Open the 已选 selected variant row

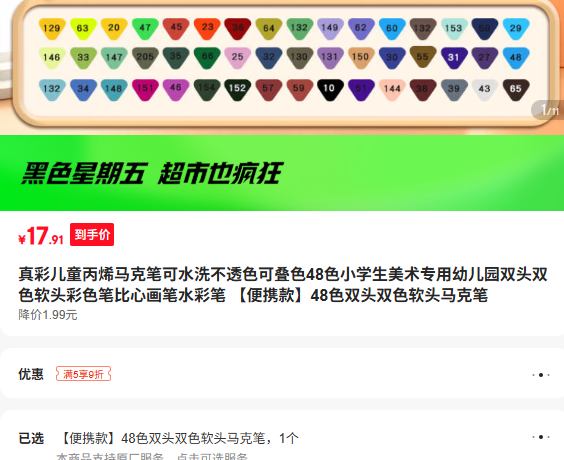click(x=282, y=437)
